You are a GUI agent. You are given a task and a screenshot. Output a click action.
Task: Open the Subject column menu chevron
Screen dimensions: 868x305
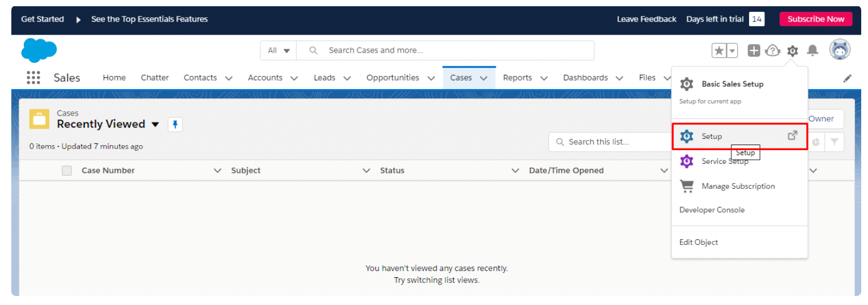tap(367, 171)
